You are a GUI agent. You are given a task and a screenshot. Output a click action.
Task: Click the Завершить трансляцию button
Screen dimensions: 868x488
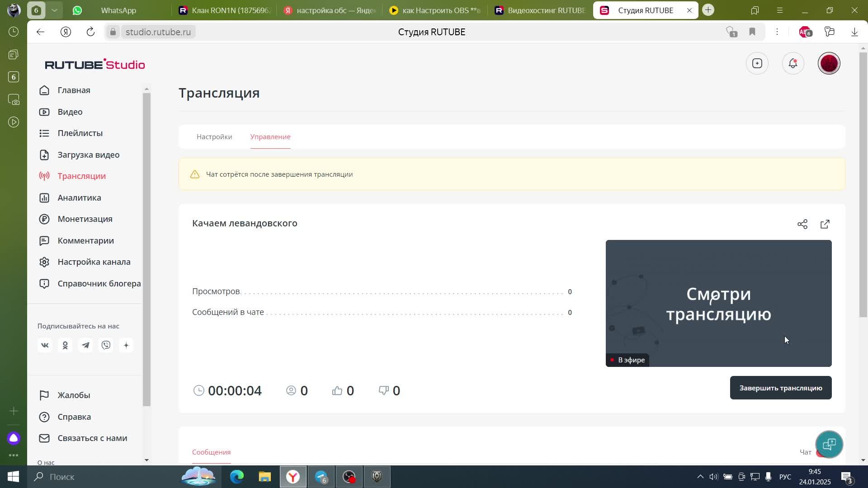click(781, 388)
